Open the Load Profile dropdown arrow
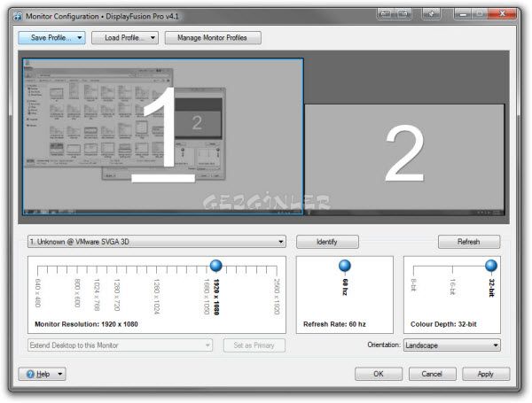 click(153, 37)
